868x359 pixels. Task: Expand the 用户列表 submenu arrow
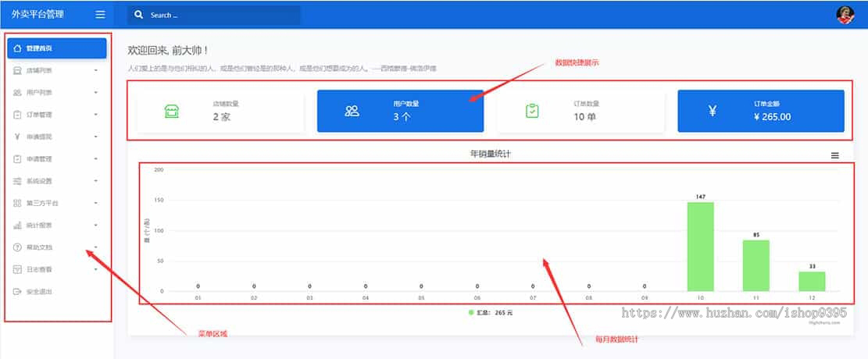[x=96, y=92]
